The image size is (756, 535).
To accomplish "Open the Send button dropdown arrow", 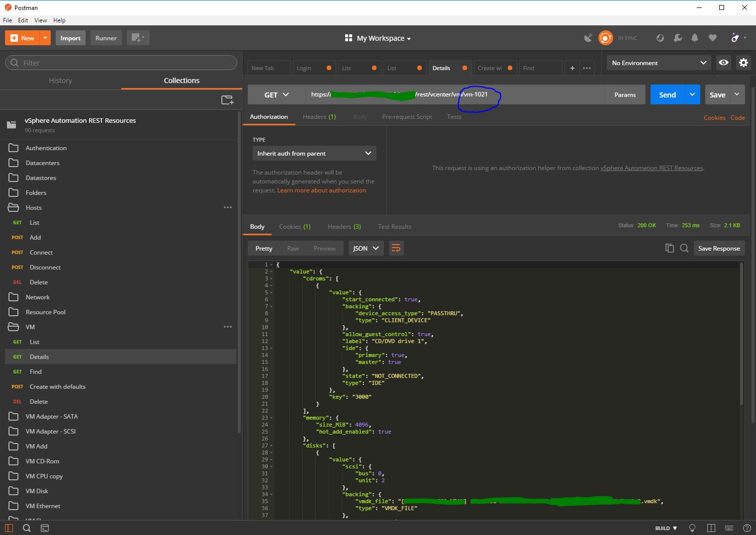I will click(692, 94).
